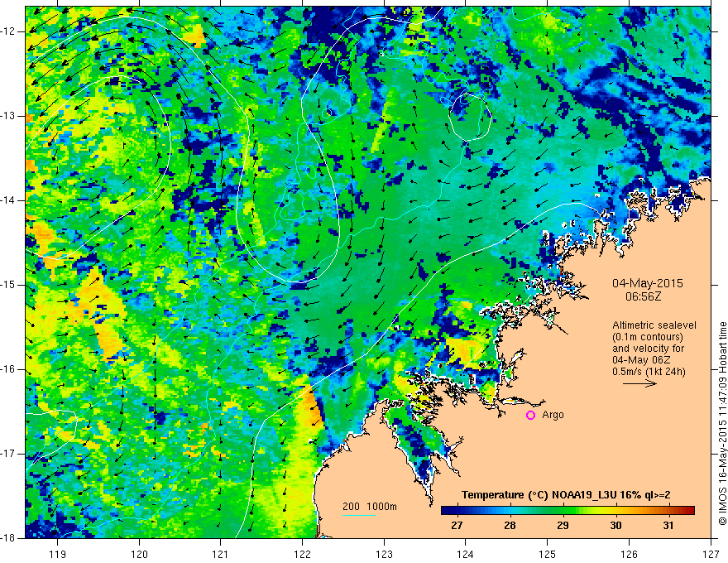Click the IMOS copyright timestamp text
Viewport: 728px width, 563px height.
click(x=722, y=423)
